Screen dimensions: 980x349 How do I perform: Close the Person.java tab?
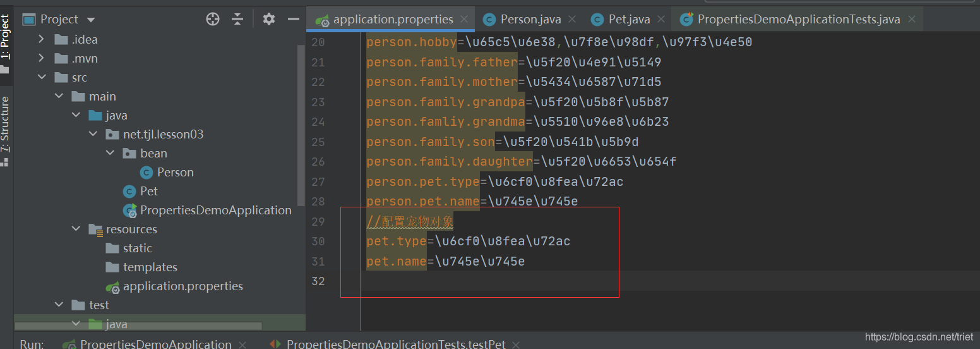click(x=572, y=20)
